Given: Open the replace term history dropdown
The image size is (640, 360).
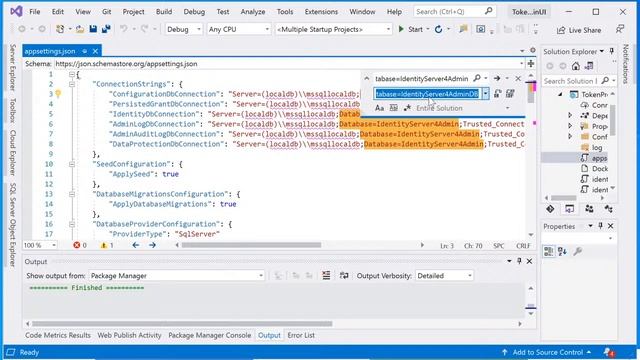Looking at the screenshot, I should pyautogui.click(x=486, y=94).
